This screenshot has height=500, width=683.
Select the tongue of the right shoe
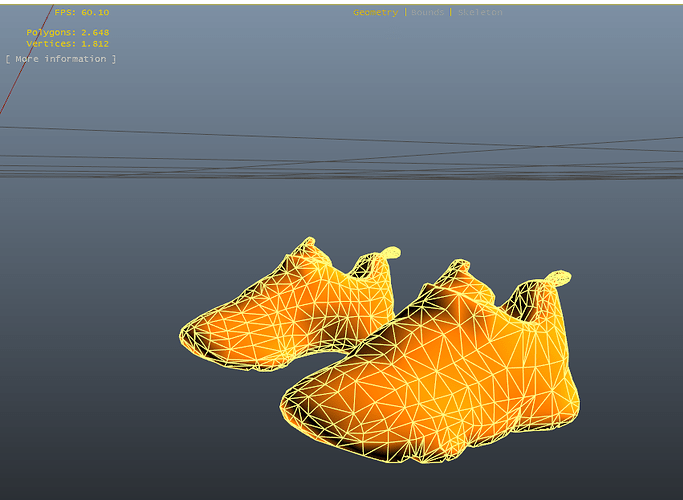(x=457, y=272)
